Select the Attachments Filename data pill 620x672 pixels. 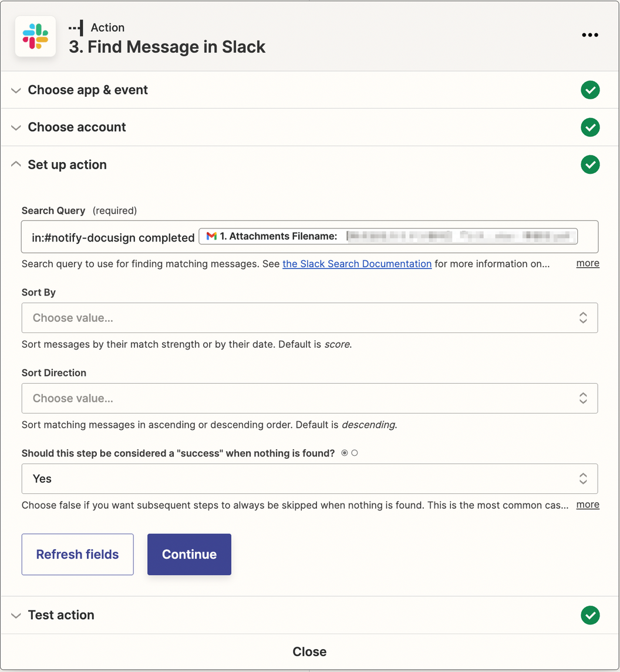(387, 236)
